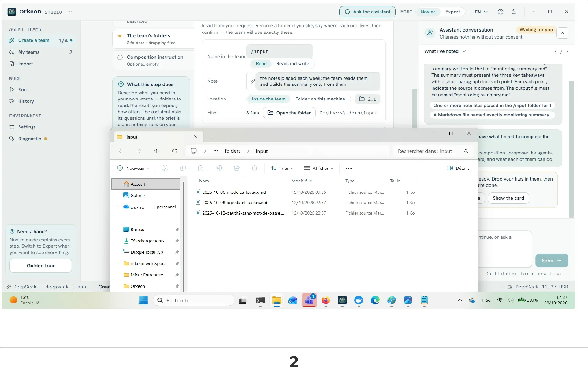The width and height of the screenshot is (588, 376).
Task: Close the Assistant conversation panel
Action: click(563, 33)
